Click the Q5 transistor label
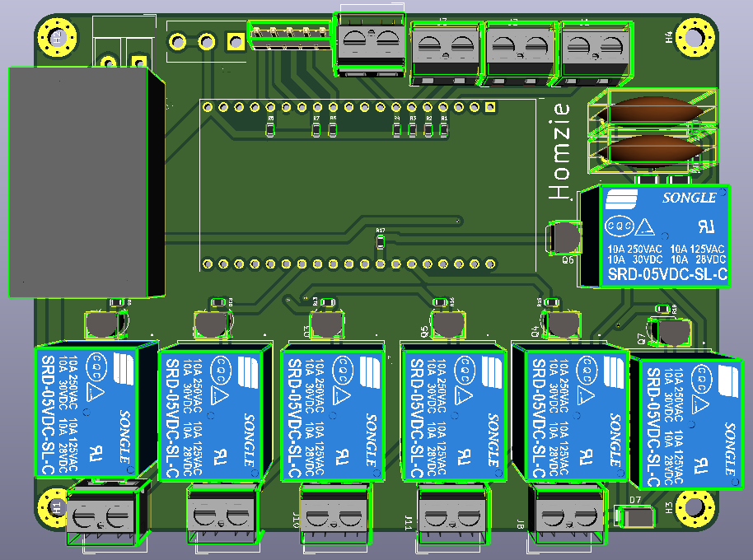The height and width of the screenshot is (560, 753). point(424,332)
